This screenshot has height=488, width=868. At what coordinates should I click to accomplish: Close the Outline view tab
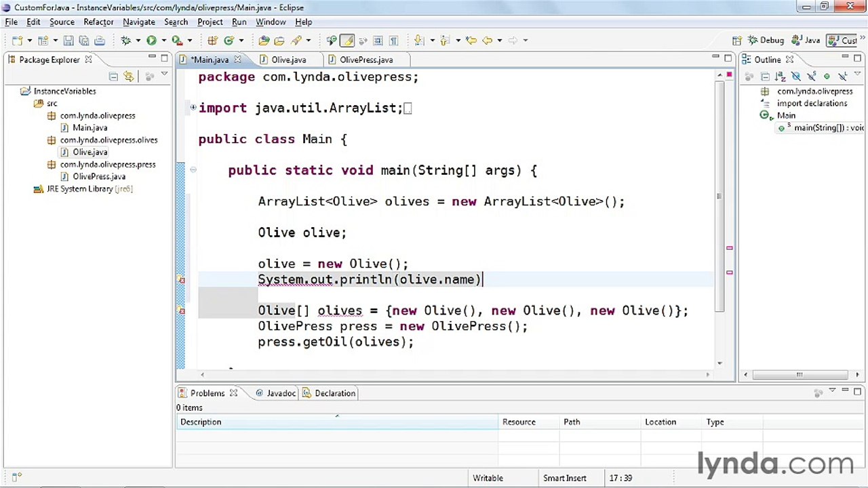789,60
